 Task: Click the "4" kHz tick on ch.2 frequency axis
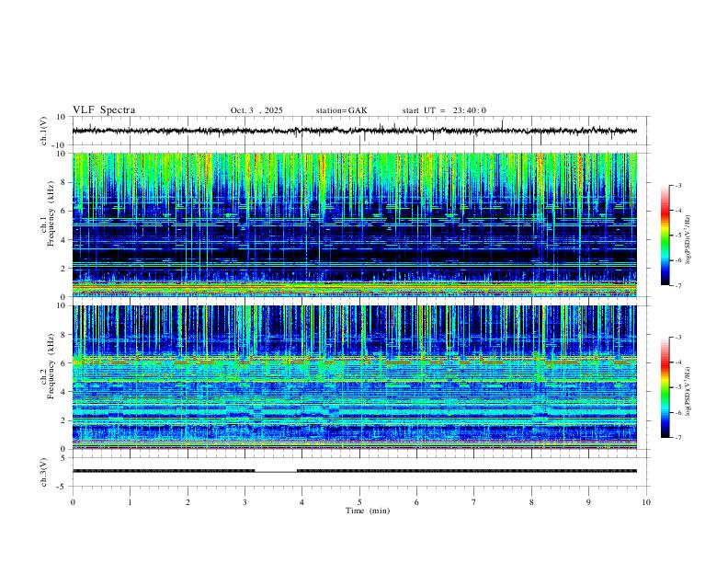64,392
